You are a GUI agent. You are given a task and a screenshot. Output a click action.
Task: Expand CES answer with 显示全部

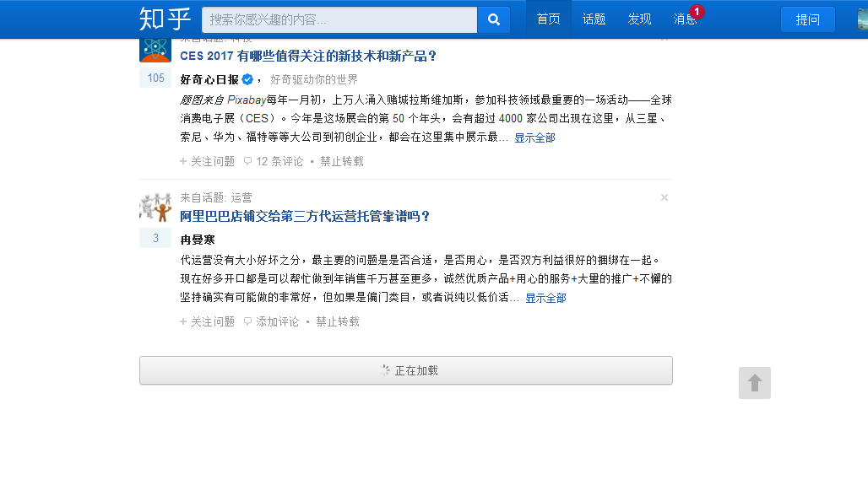tap(534, 138)
